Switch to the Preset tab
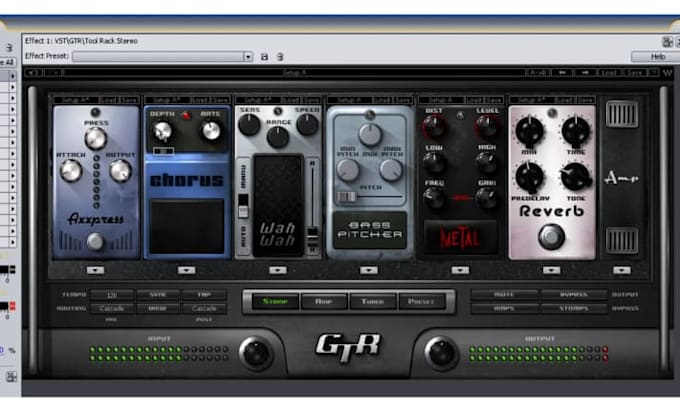680x411 pixels. pos(421,301)
